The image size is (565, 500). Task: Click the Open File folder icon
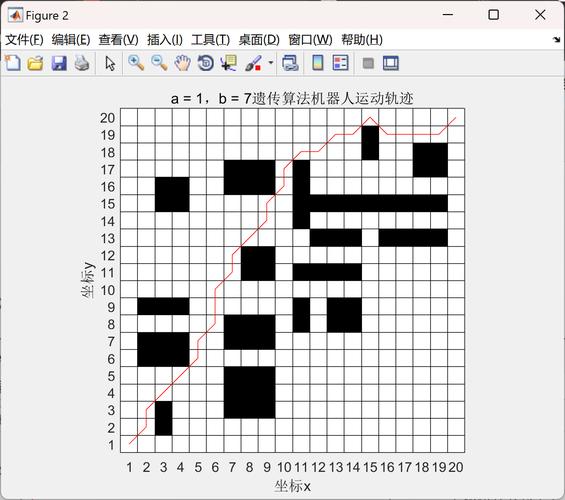click(x=36, y=63)
